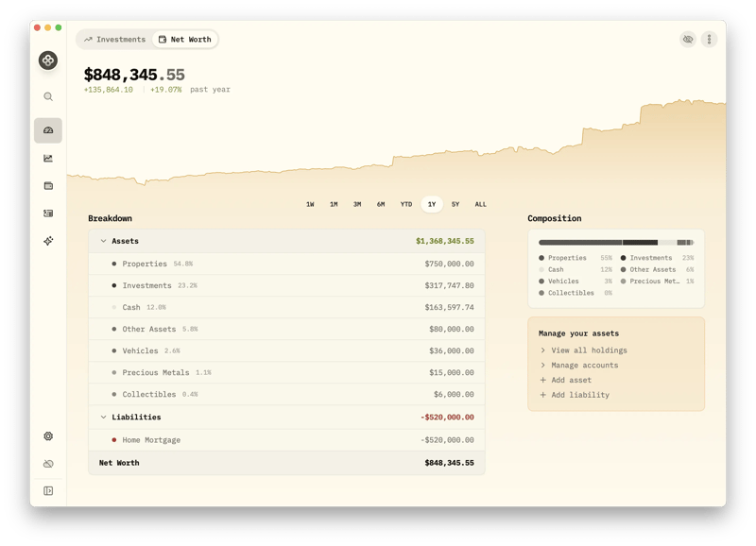This screenshot has width=756, height=546.
Task: Toggle value privacy with top-right eye icon
Action: [x=687, y=40]
